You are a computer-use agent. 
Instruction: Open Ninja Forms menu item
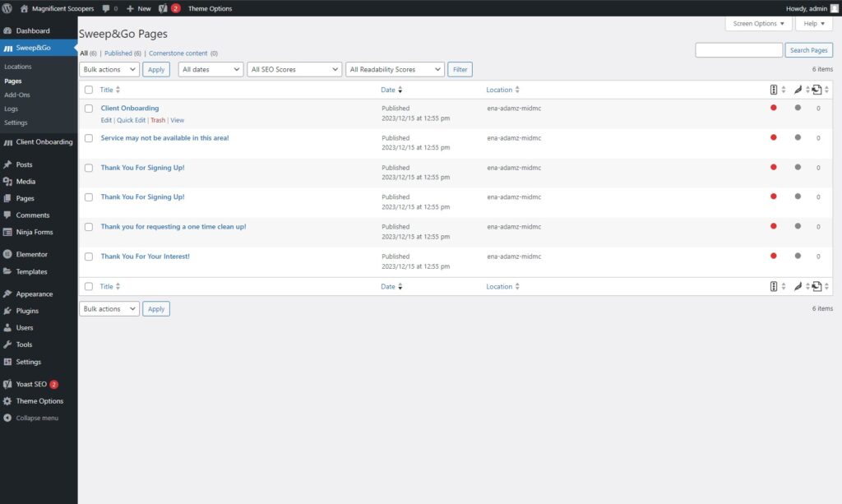(x=34, y=232)
